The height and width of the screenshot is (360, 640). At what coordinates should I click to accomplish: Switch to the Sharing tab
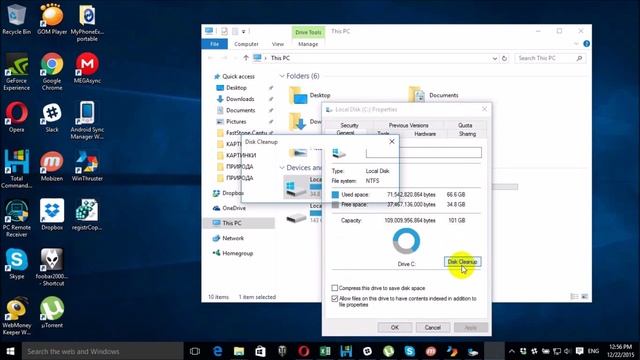click(x=467, y=134)
